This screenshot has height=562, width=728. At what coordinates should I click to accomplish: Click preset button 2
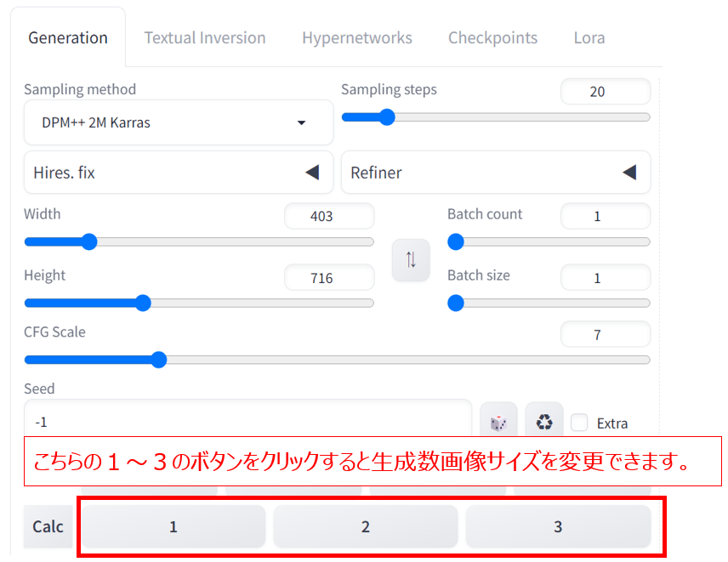[366, 527]
